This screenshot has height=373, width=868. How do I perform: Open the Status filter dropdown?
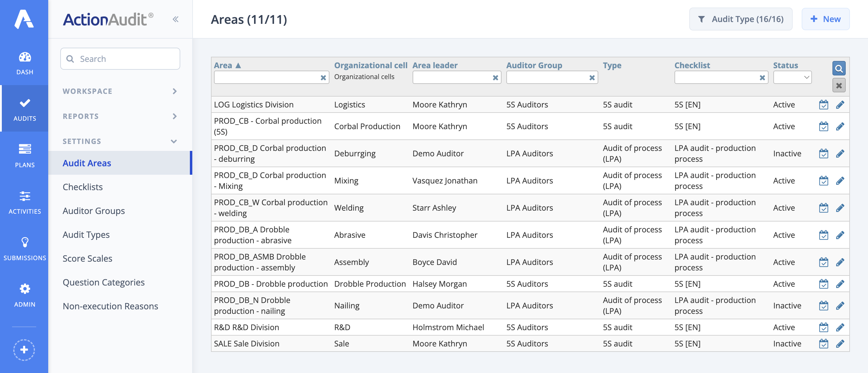(x=792, y=77)
